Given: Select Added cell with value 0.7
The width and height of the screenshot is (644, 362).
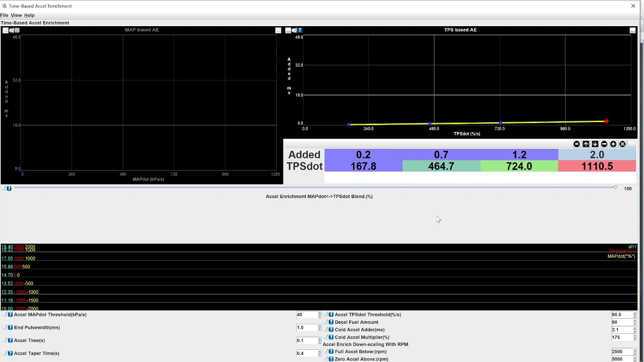Looking at the screenshot, I should pyautogui.click(x=441, y=154).
